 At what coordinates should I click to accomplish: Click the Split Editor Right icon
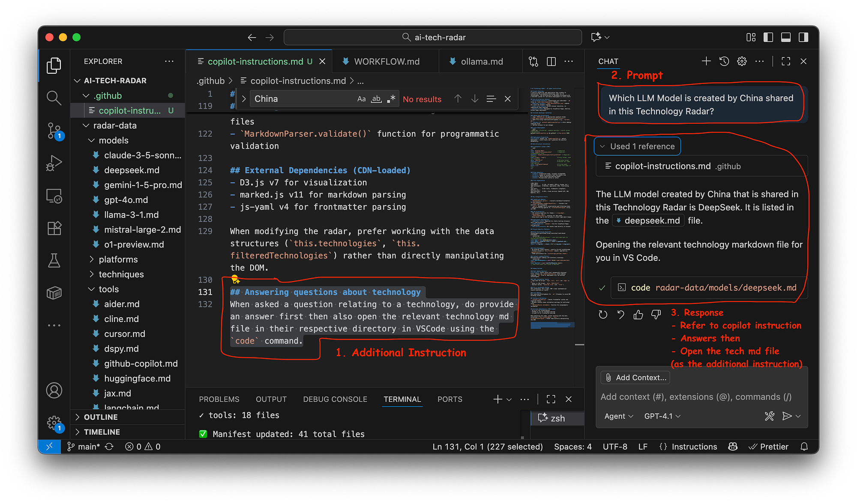coord(551,62)
